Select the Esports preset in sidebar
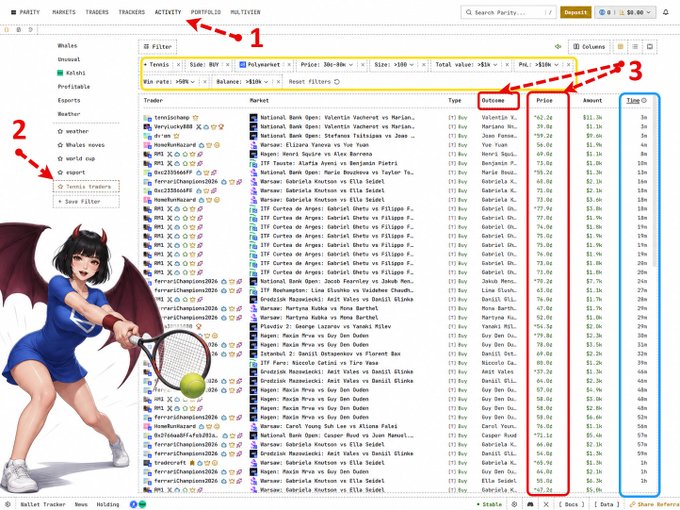This screenshot has height=510, width=680. coord(69,100)
